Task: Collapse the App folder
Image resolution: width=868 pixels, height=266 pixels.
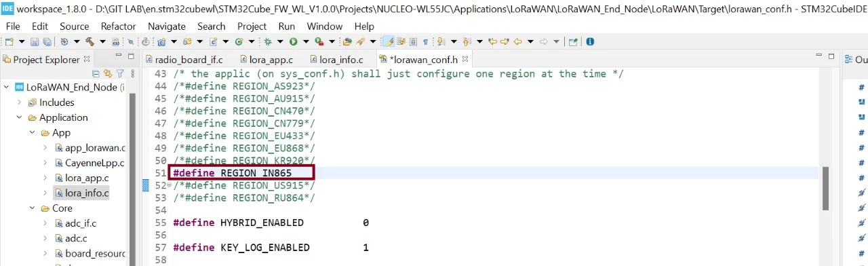Action: tap(32, 132)
